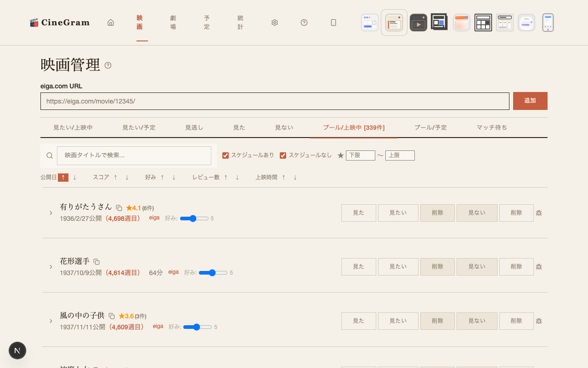Choose the smartphone theme icon at far right
Image resolution: width=588 pixels, height=368 pixels.
(548, 23)
